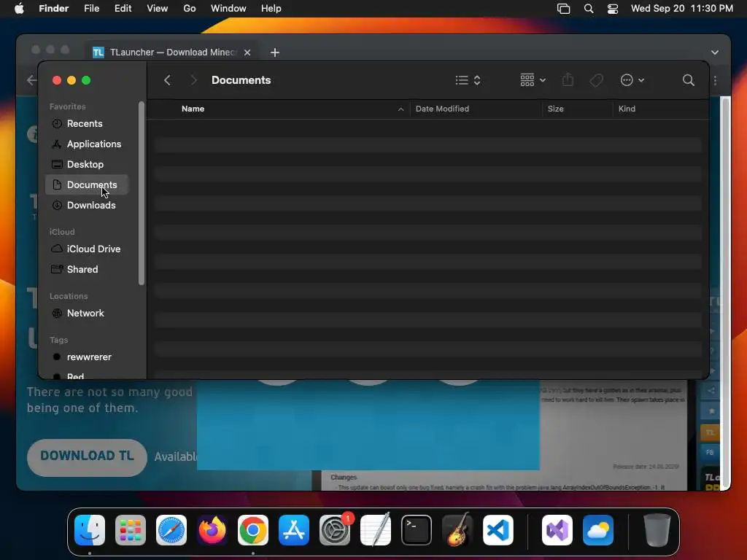Launch Safari from the Dock
747x560 pixels.
pyautogui.click(x=171, y=530)
